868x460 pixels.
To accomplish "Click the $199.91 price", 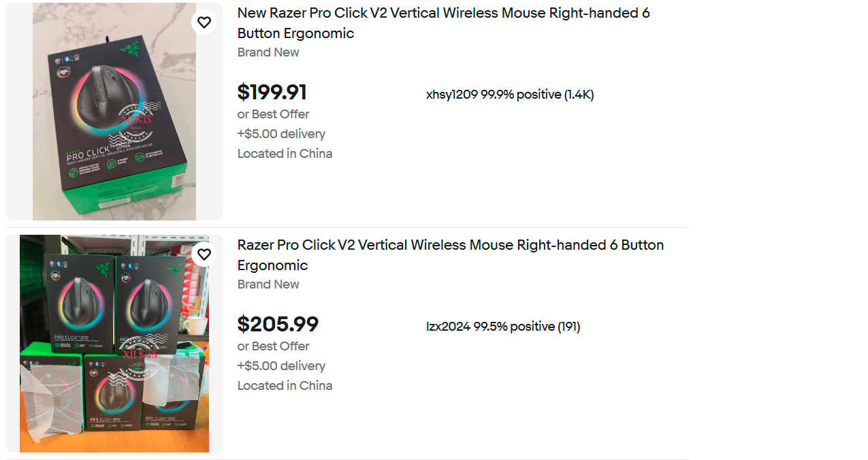I will pos(272,93).
